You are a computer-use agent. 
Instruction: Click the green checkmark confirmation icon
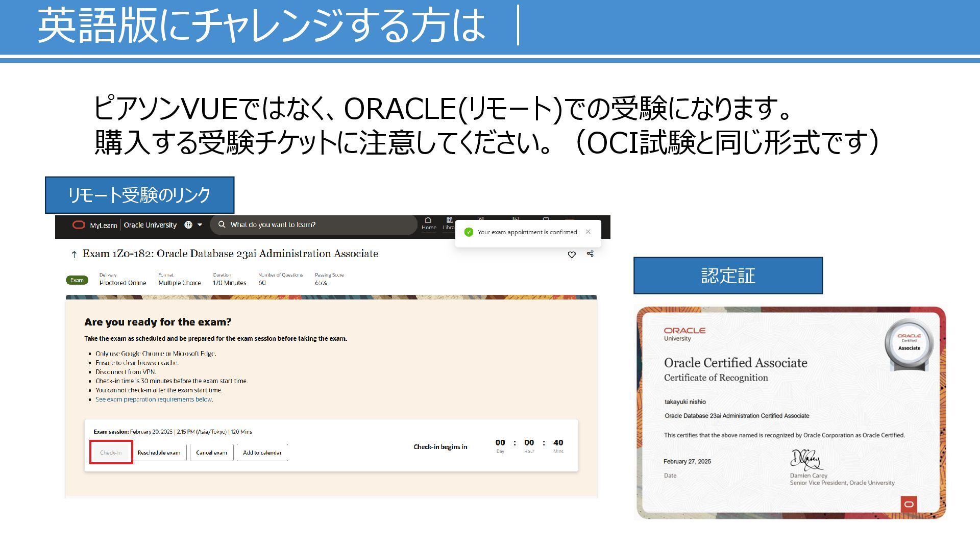[469, 232]
